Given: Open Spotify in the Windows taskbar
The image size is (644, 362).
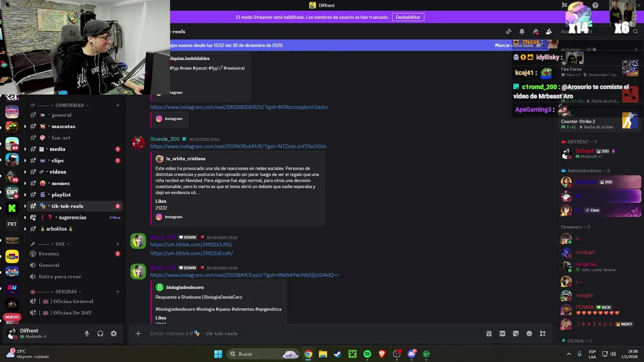Looking at the screenshot, I should pyautogui.click(x=367, y=354).
